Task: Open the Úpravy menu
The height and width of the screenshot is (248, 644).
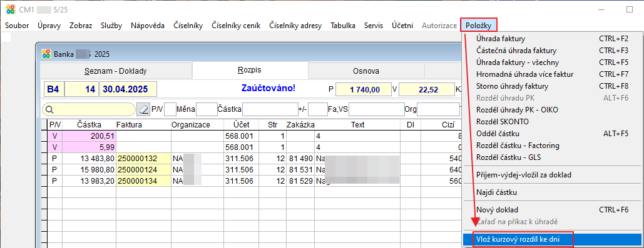Action: click(49, 26)
